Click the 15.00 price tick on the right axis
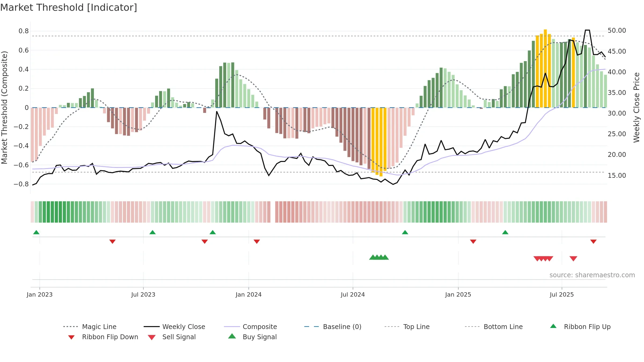Viewport: 644px width, 362px height. click(617, 176)
